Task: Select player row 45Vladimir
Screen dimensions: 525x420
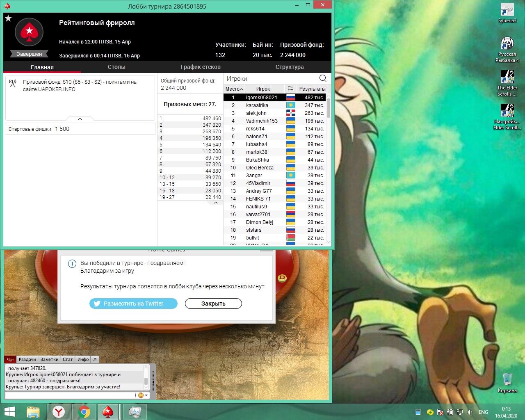Action: 274,183
